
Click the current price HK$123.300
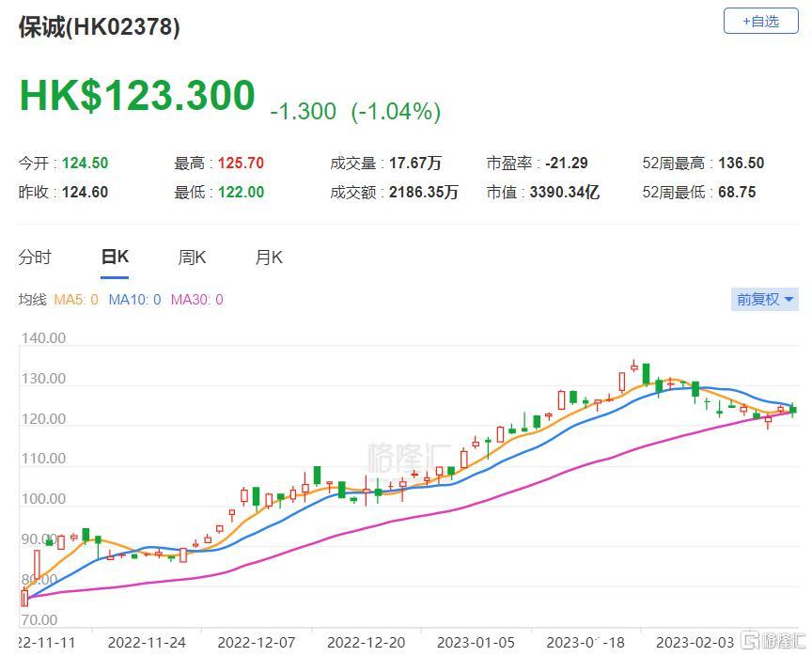137,95
